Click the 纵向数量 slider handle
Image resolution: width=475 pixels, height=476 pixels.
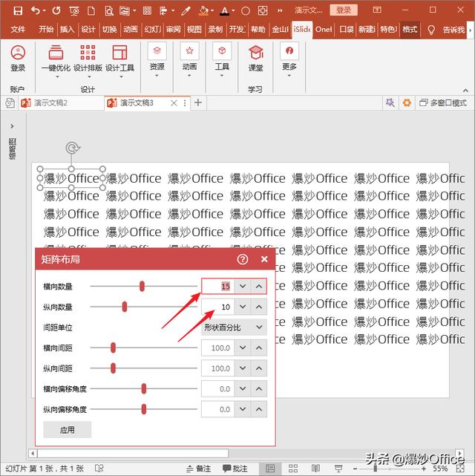pyautogui.click(x=125, y=307)
